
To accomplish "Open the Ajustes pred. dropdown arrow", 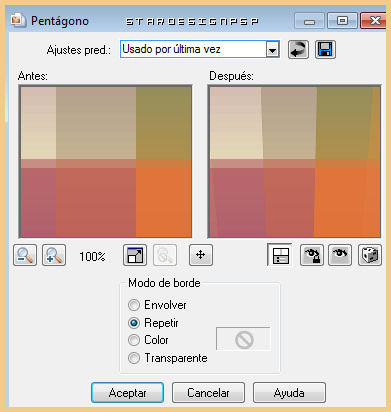I will coord(273,50).
